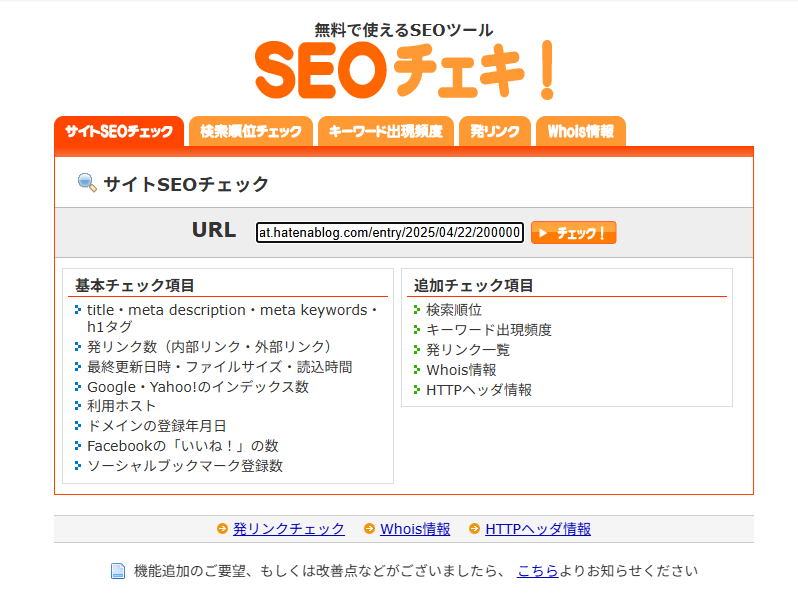
Task: Click the 発リンク一覧 list item
Action: [x=468, y=350]
